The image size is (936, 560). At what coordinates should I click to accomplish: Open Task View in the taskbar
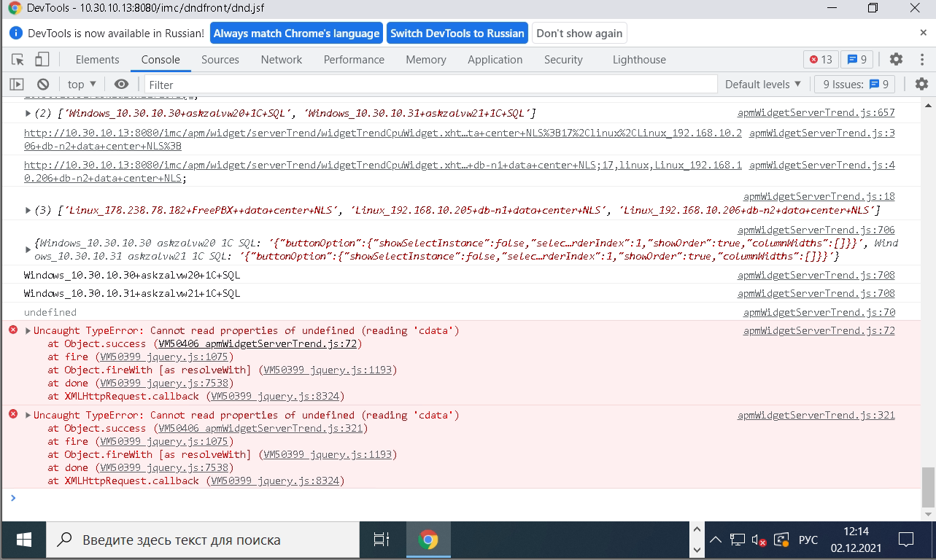click(x=382, y=540)
